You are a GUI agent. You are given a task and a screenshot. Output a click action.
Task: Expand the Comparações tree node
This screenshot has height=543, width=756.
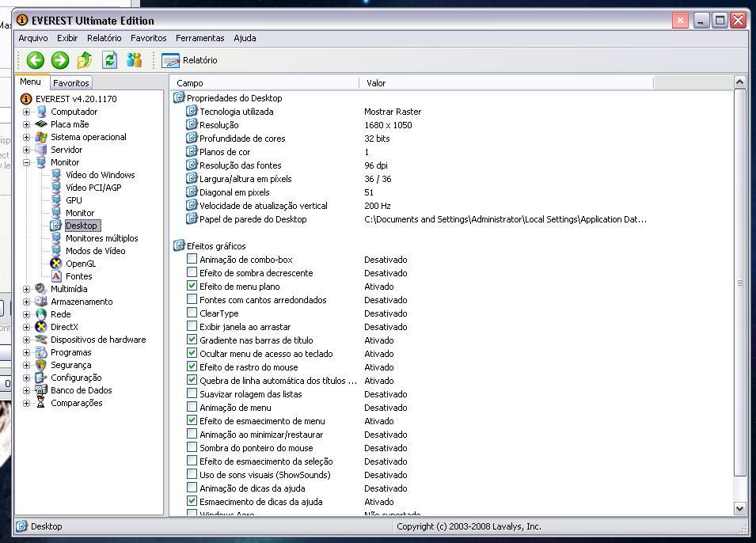[26, 403]
